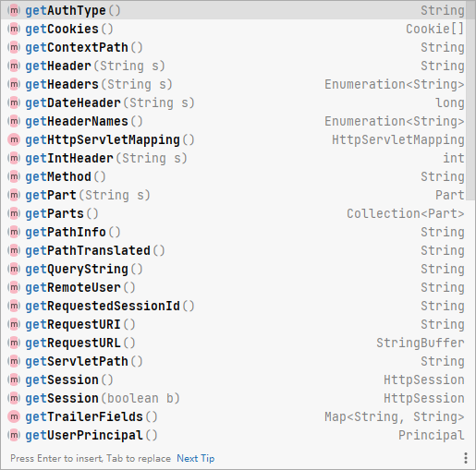
Task: Choose getDateHeader(String s) entry
Action: coord(234,102)
